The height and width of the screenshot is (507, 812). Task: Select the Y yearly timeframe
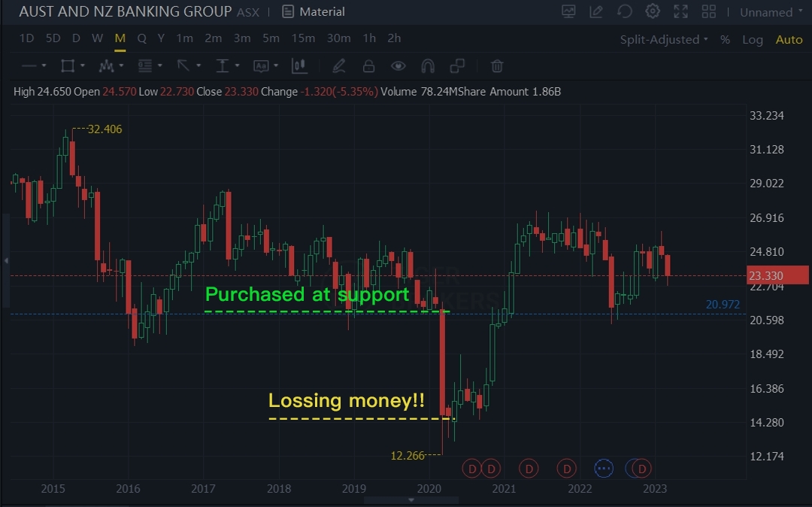click(161, 38)
